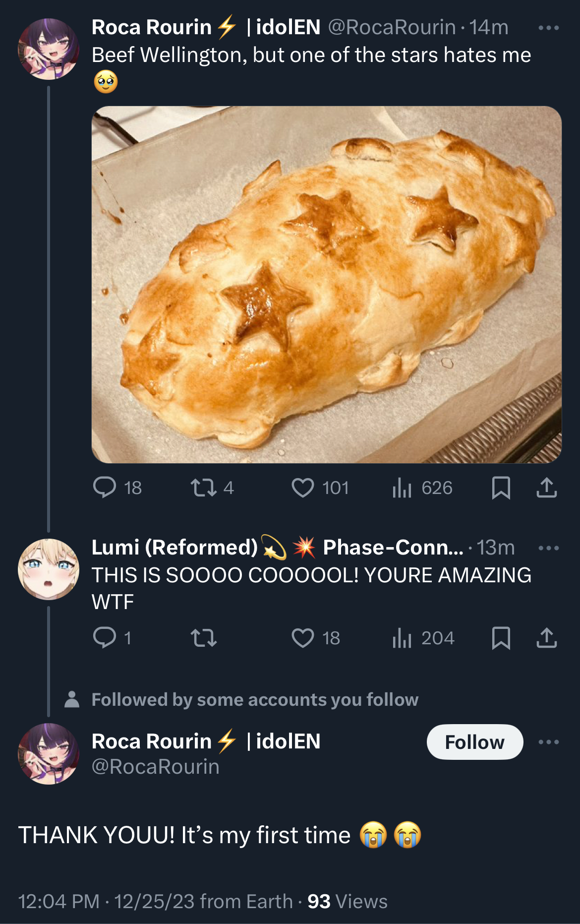This screenshot has width=580, height=924.
Task: View analytics on Lumi's reply
Action: point(402,637)
